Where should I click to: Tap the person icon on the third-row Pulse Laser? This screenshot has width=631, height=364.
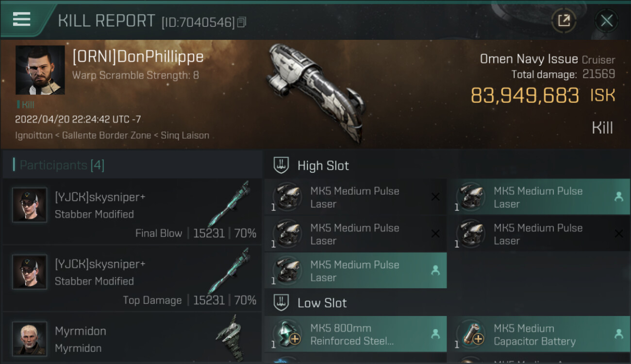(x=435, y=271)
